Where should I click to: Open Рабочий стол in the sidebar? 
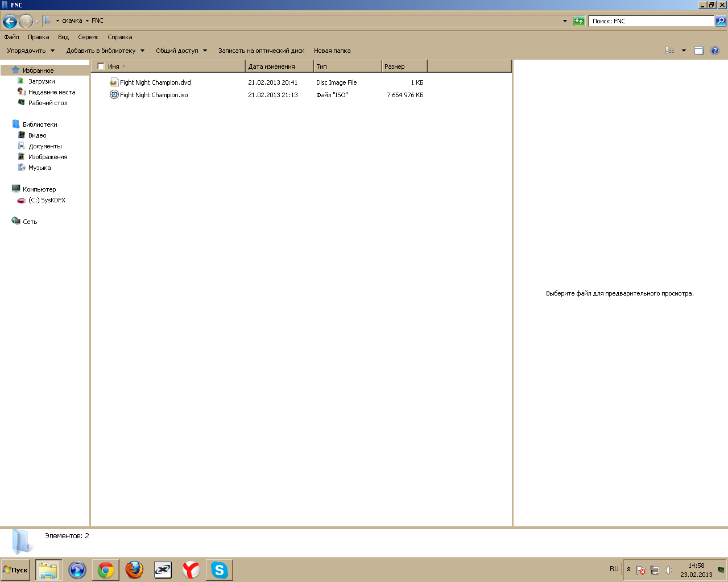pyautogui.click(x=48, y=103)
